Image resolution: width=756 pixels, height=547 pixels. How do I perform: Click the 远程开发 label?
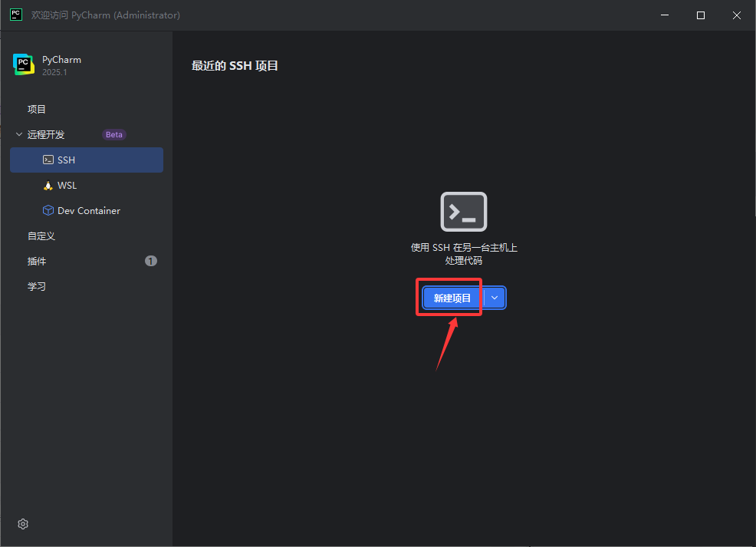(46, 134)
